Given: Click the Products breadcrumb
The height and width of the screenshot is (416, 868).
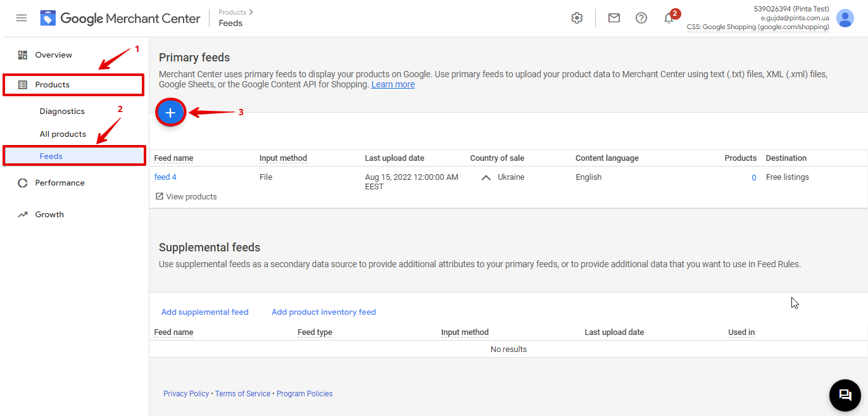Looking at the screenshot, I should tap(232, 12).
